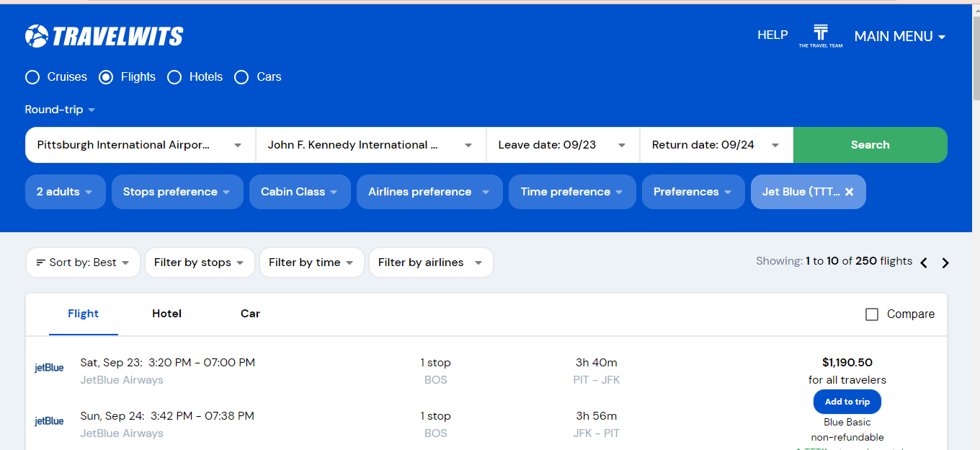Viewport: 980px width, 450px height.
Task: Switch to the Hotel tab
Action: coord(166,314)
